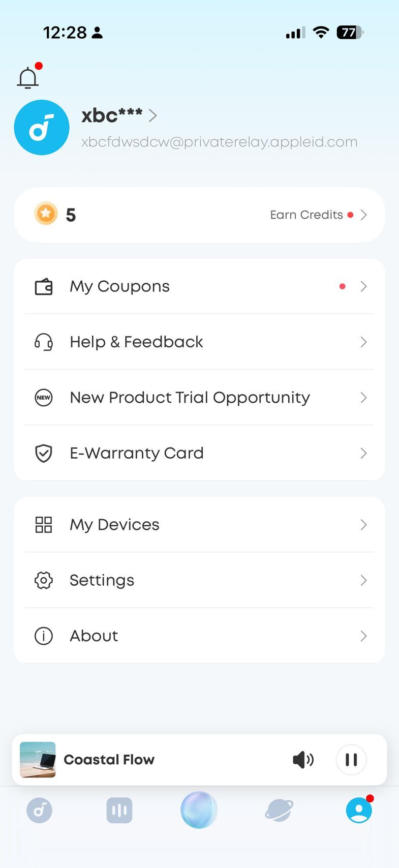Tap the gear icon next to Settings

click(x=44, y=580)
